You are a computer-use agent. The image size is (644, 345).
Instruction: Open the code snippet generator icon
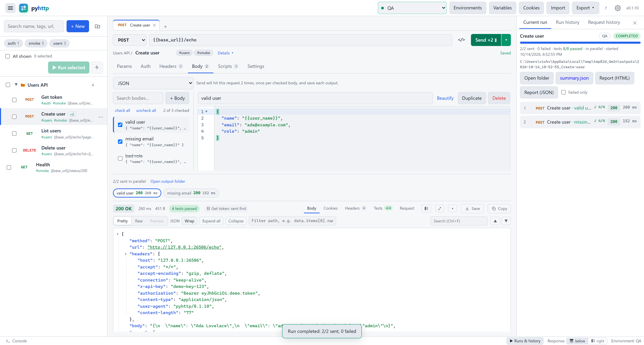click(x=461, y=40)
